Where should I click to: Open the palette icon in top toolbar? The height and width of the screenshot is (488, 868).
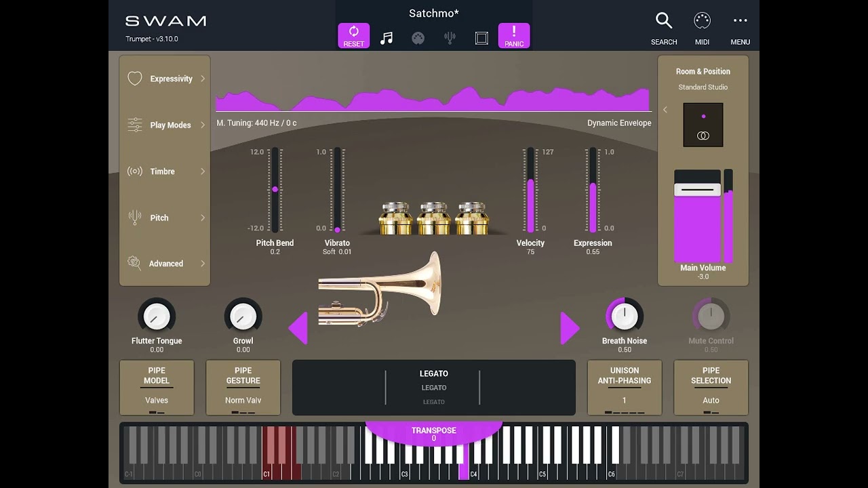pyautogui.click(x=418, y=39)
